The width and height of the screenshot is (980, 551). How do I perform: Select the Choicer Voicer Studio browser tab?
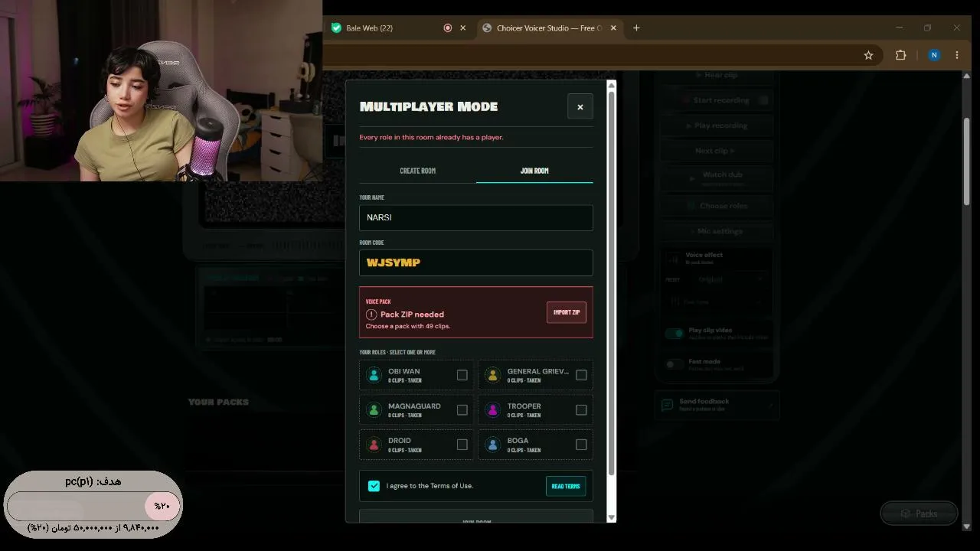(x=549, y=28)
